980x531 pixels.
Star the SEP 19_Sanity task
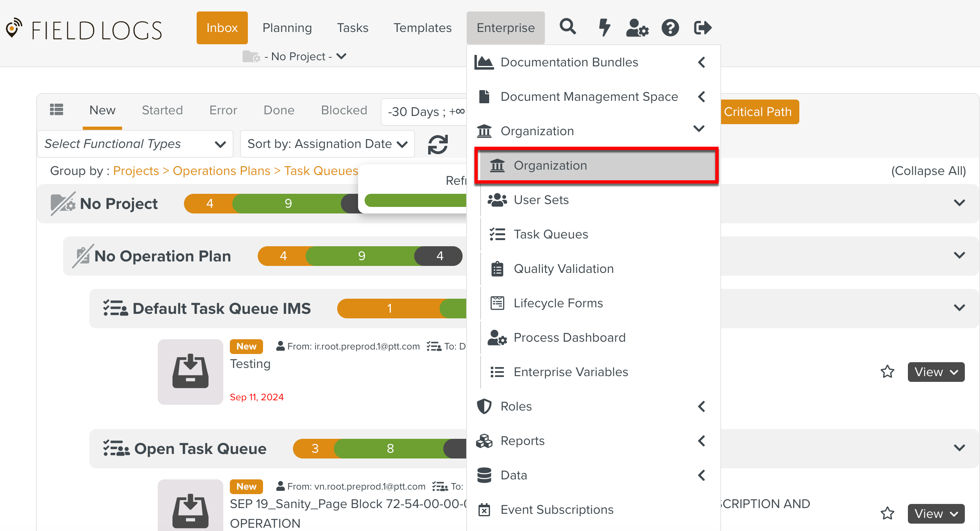click(887, 513)
